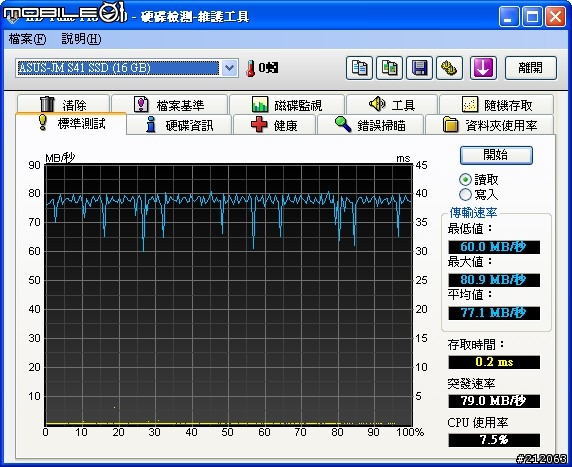Click the copy screenshot icon in toolbar

click(389, 68)
